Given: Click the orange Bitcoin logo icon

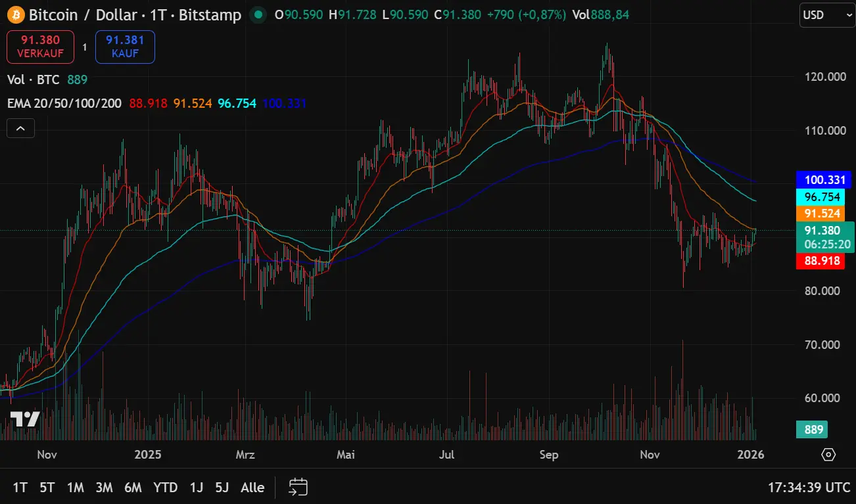Looking at the screenshot, I should click(15, 14).
